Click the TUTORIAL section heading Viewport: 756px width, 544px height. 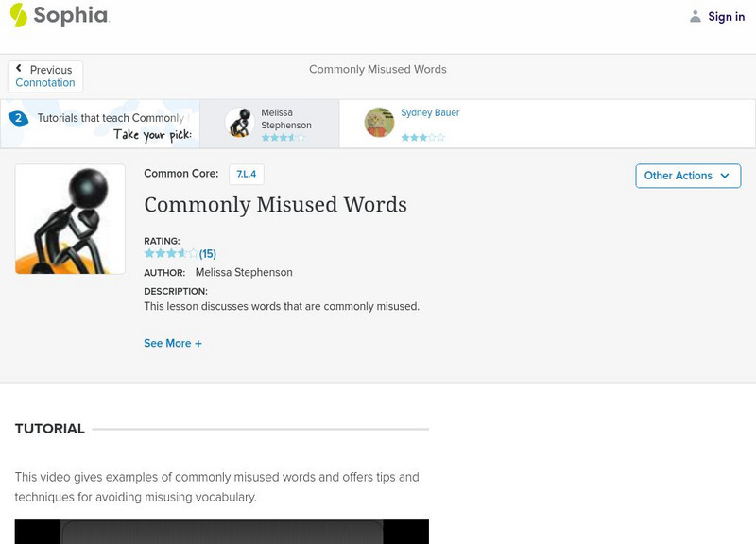click(50, 429)
